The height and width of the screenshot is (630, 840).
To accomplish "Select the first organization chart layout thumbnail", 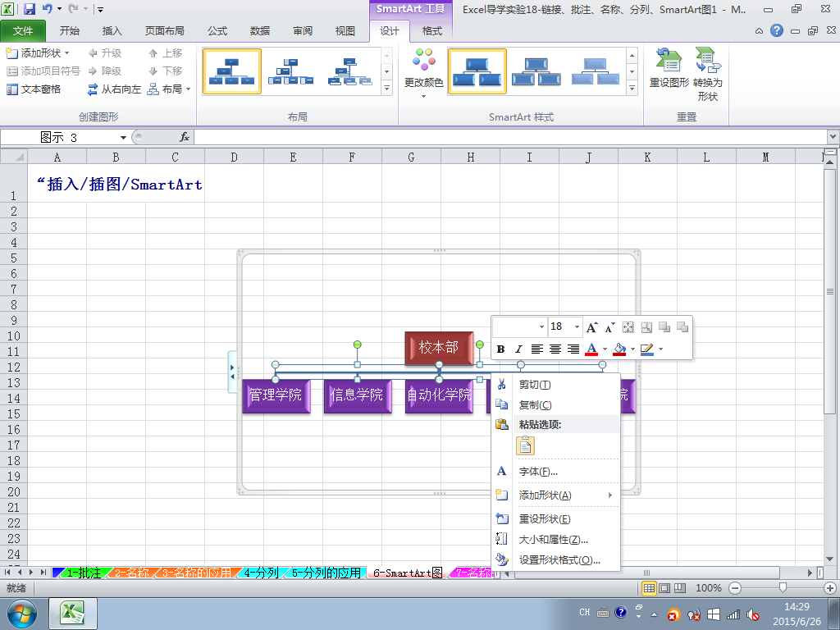I will click(x=232, y=71).
